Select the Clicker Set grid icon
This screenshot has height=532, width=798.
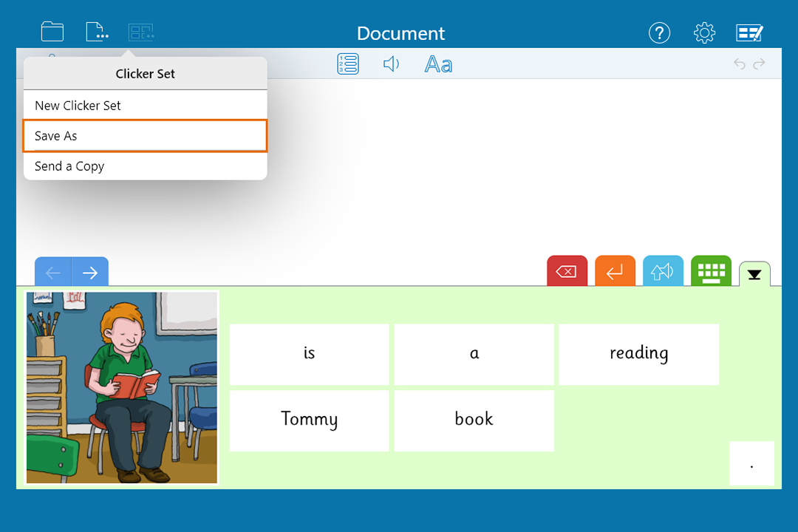(x=140, y=32)
